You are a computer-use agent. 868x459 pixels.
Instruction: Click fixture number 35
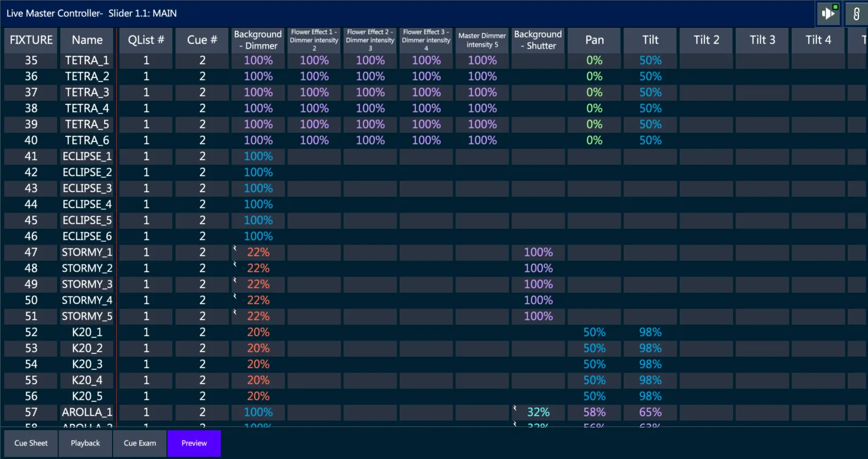[x=31, y=60]
